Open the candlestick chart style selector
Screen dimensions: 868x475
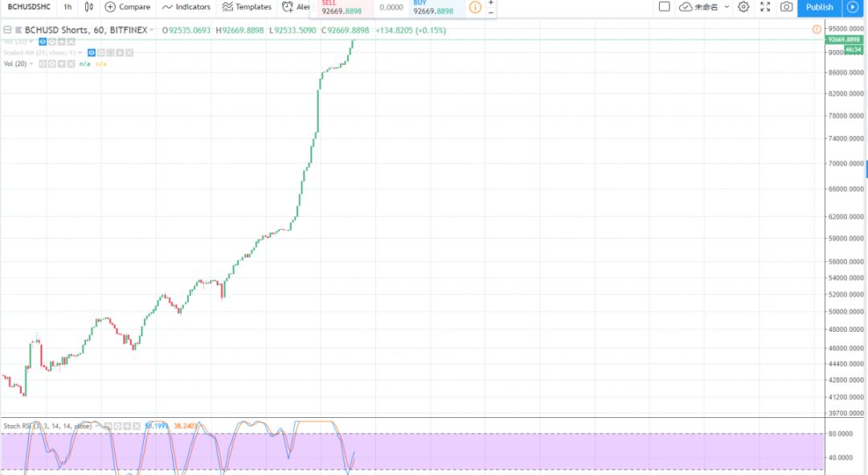(x=88, y=7)
